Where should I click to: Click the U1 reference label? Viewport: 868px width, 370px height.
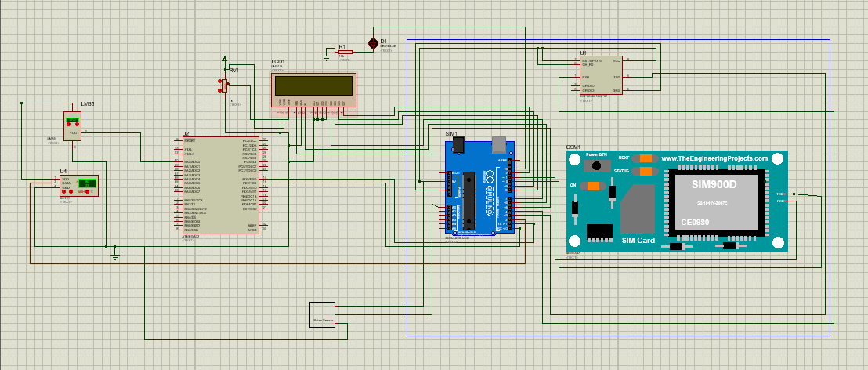(584, 53)
